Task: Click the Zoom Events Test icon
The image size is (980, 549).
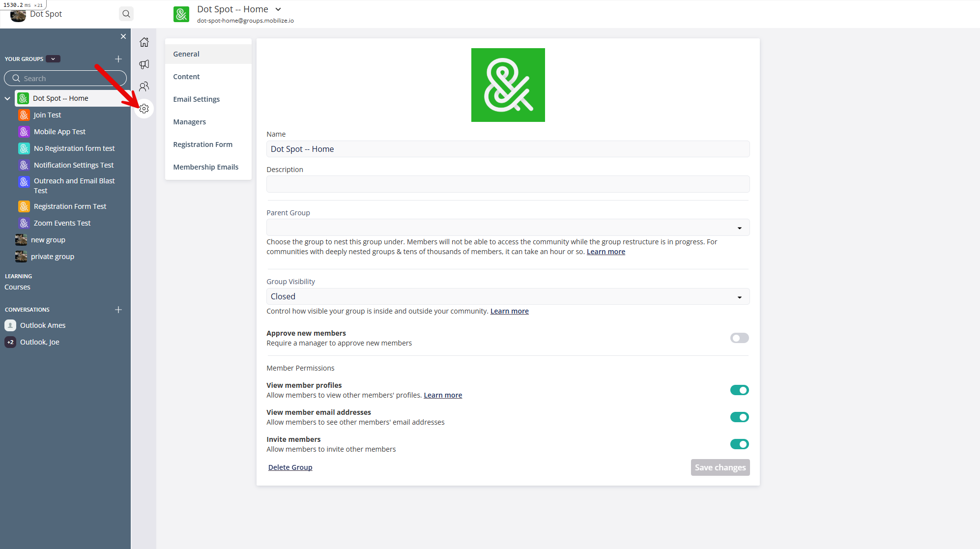Action: tap(24, 223)
